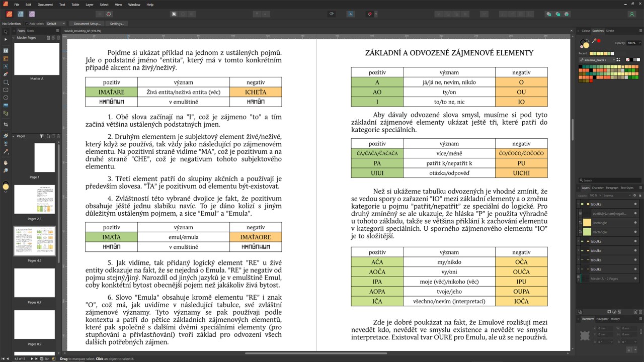Select the Crop tool

tap(6, 124)
